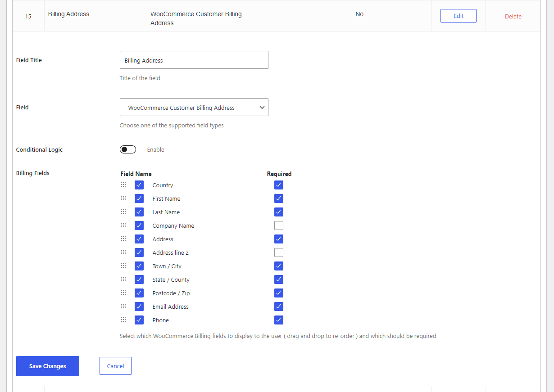This screenshot has height=392, width=554.
Task: Enable the Conditional Logic toggle
Action: (x=128, y=149)
